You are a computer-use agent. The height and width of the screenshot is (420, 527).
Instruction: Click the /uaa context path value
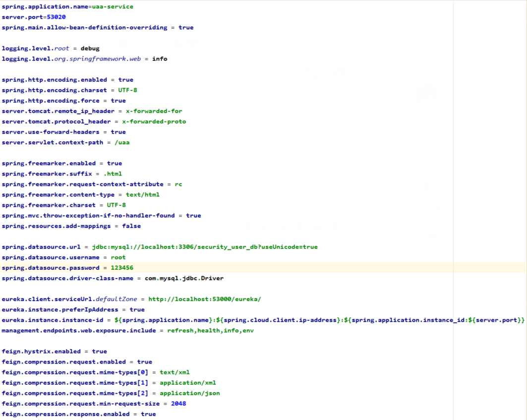(122, 142)
